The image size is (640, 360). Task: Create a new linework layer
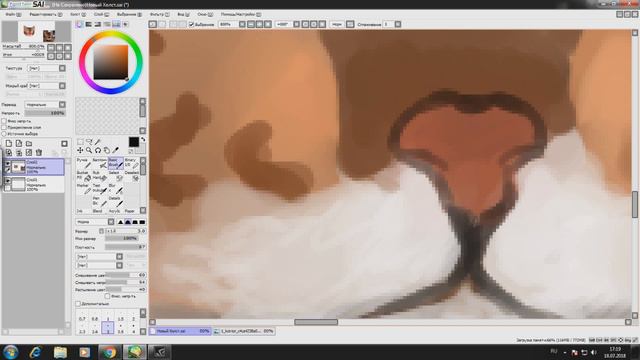pos(19,143)
